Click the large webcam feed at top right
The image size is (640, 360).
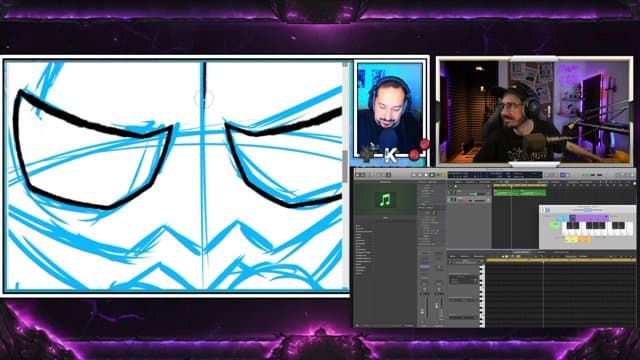pyautogui.click(x=535, y=112)
